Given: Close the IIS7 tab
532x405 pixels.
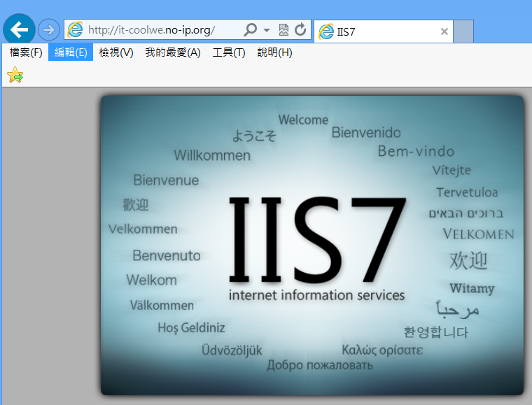Looking at the screenshot, I should click(x=444, y=31).
